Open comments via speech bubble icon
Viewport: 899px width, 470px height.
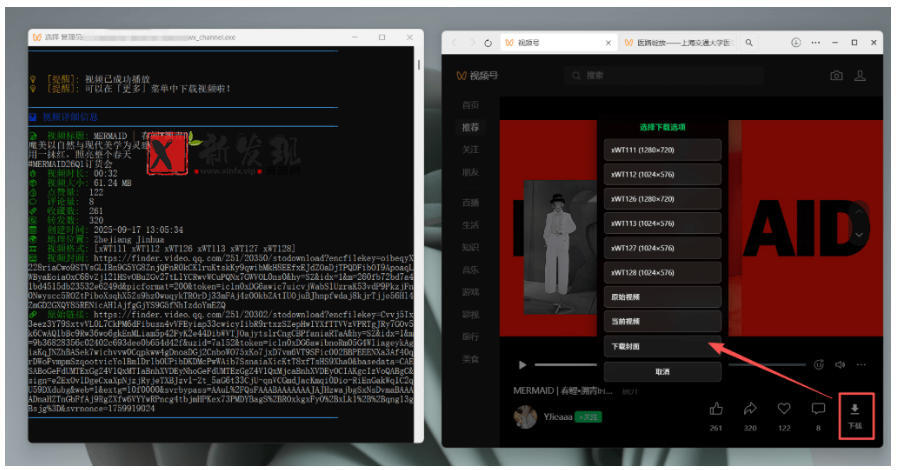[x=818, y=409]
